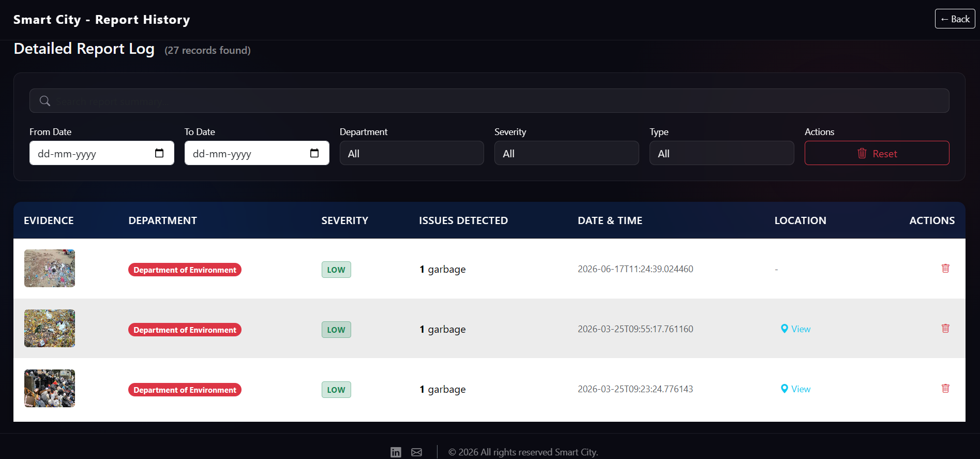Click the LOCATION column header
Screen dimensions: 980x459
click(x=801, y=220)
